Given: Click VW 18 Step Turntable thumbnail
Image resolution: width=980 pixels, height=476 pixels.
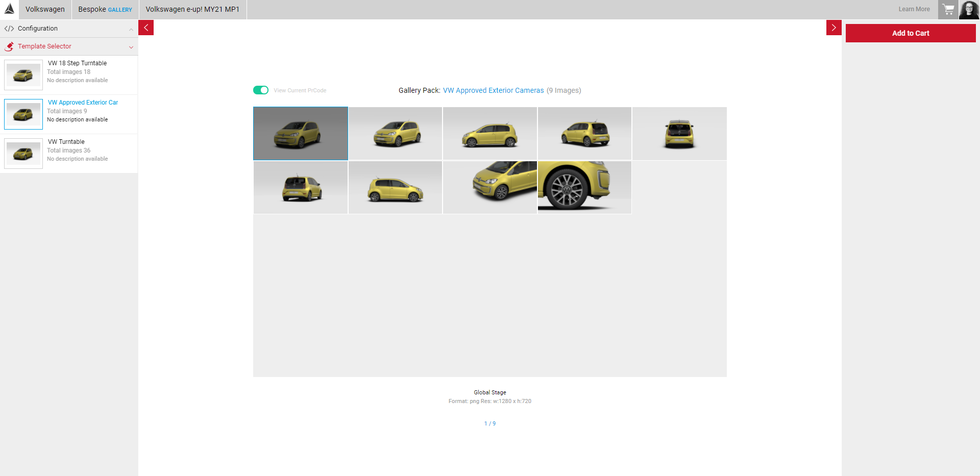Looking at the screenshot, I should tap(23, 75).
